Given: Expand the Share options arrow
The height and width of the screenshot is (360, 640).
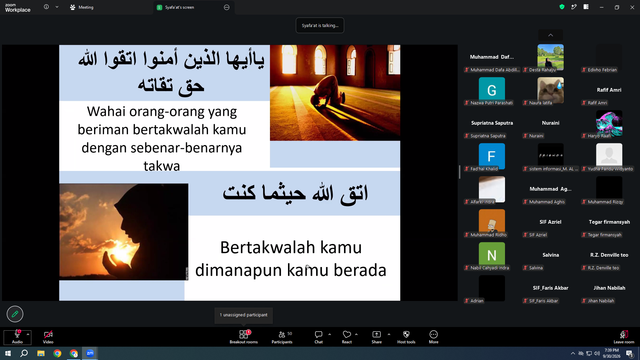Looking at the screenshot, I should tap(389, 334).
